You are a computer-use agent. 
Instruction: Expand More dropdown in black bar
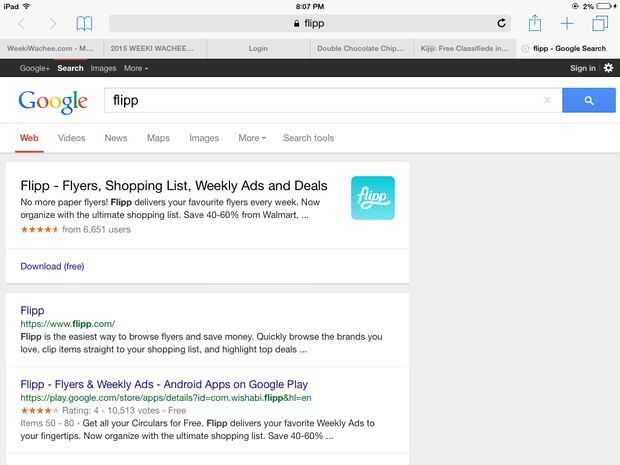(136, 68)
